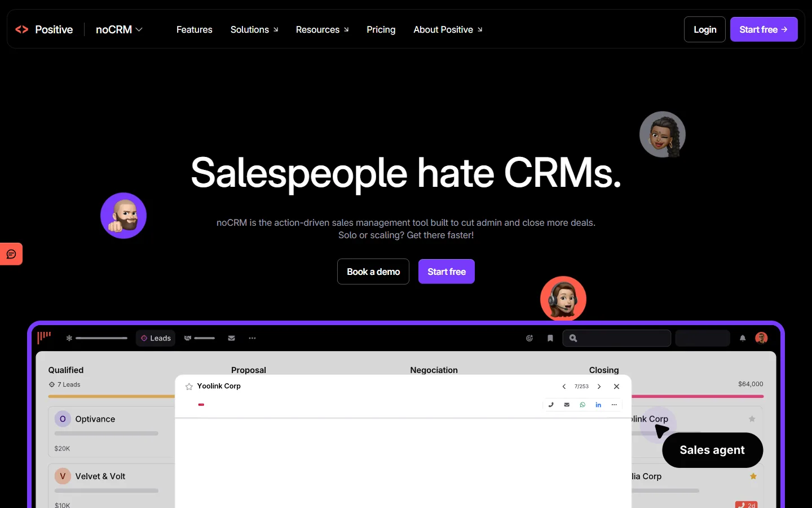This screenshot has width=812, height=508.
Task: Click the Login button
Action: [705, 29]
